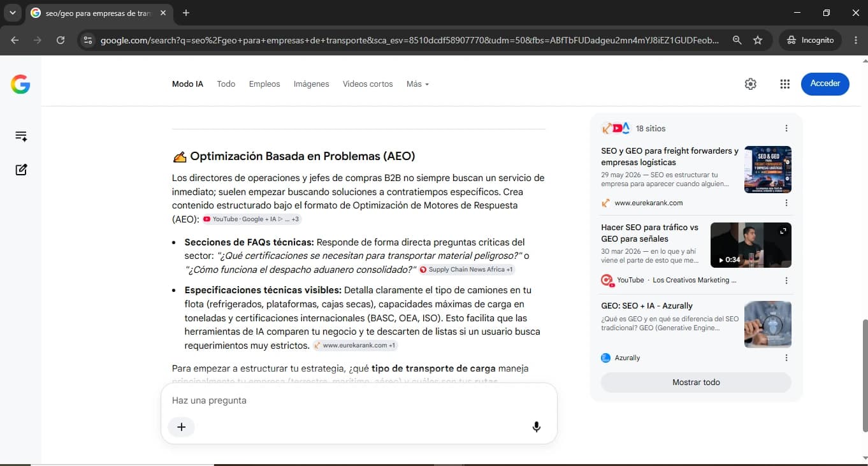The width and height of the screenshot is (868, 466).
Task: Open 'Hacer SEO para tráfico vs GEO' link
Action: click(x=649, y=233)
